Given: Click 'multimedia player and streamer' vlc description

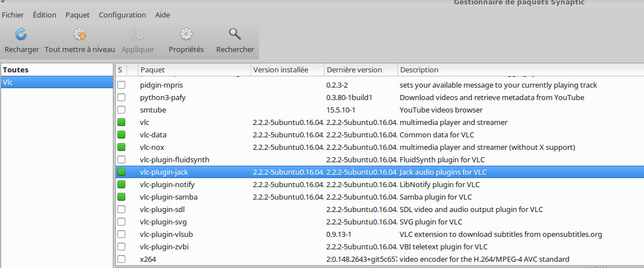Looking at the screenshot, I should [x=453, y=122].
